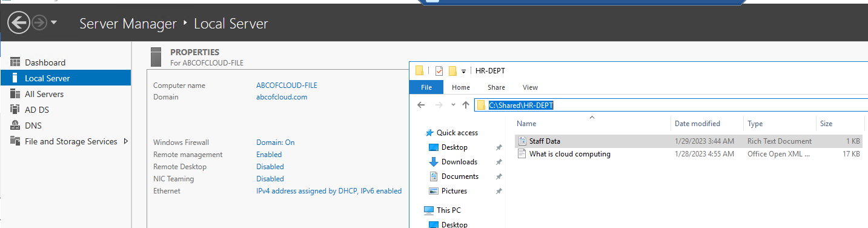Open Customize Quick Access Toolbar dropdown
The image size is (868, 228).
[463, 71]
